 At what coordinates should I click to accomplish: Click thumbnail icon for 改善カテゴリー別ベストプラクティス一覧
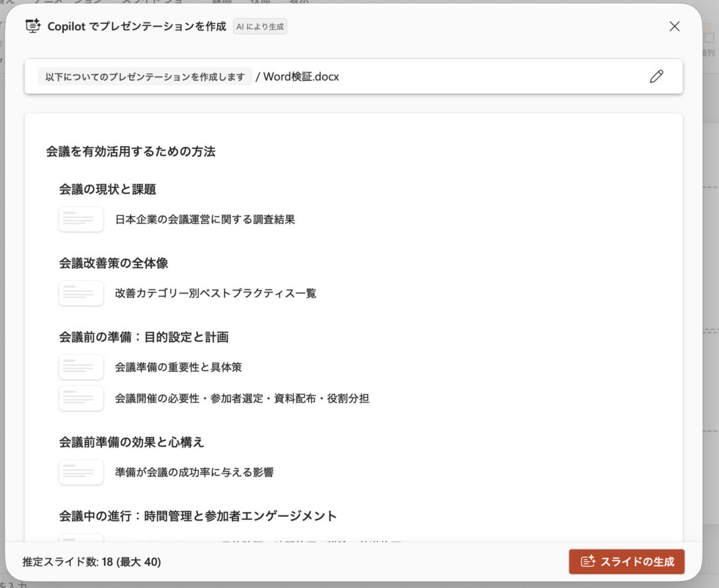81,293
